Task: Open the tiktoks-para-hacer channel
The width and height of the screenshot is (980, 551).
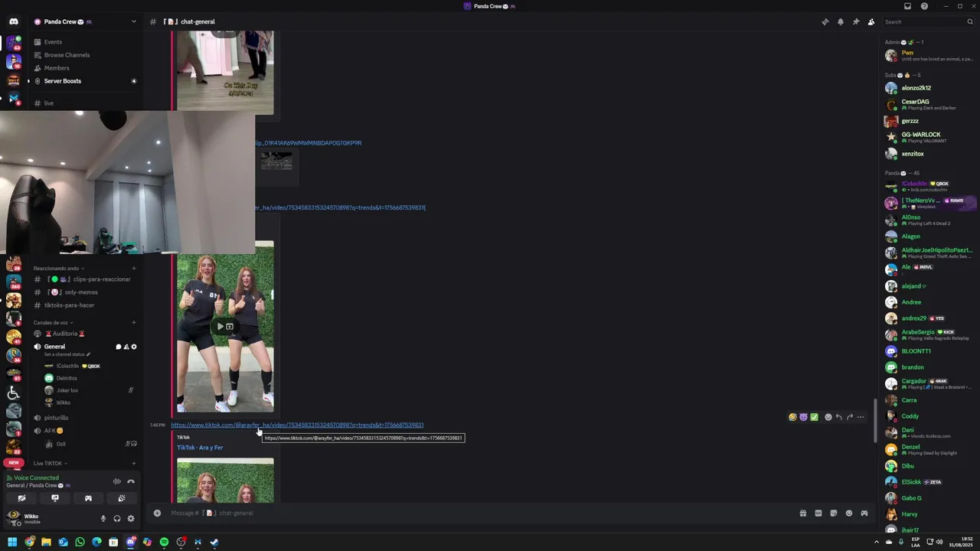Action: click(x=84, y=305)
